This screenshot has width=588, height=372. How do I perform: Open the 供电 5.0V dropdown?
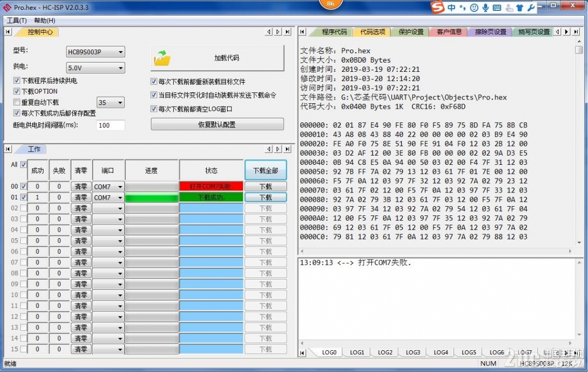(x=96, y=68)
